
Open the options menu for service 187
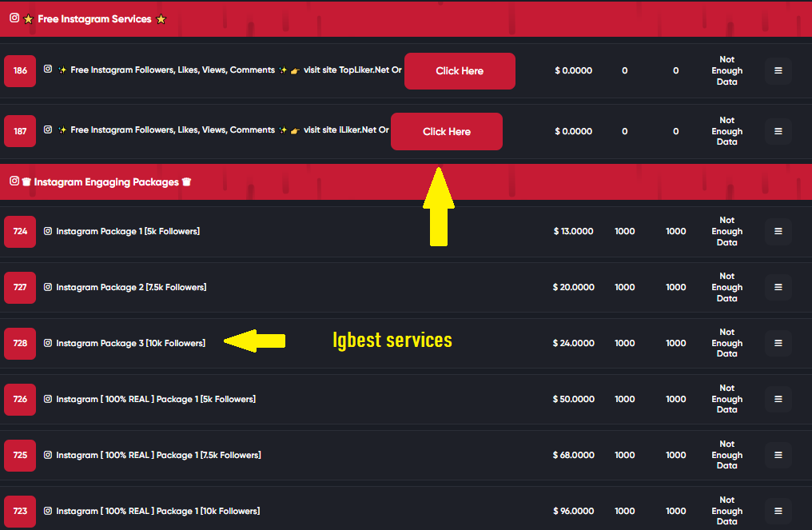[778, 131]
